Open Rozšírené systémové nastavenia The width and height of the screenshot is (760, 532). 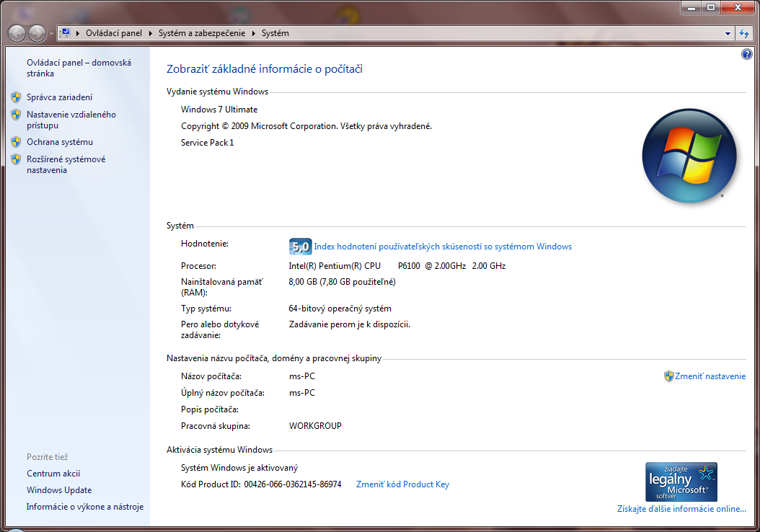click(66, 165)
